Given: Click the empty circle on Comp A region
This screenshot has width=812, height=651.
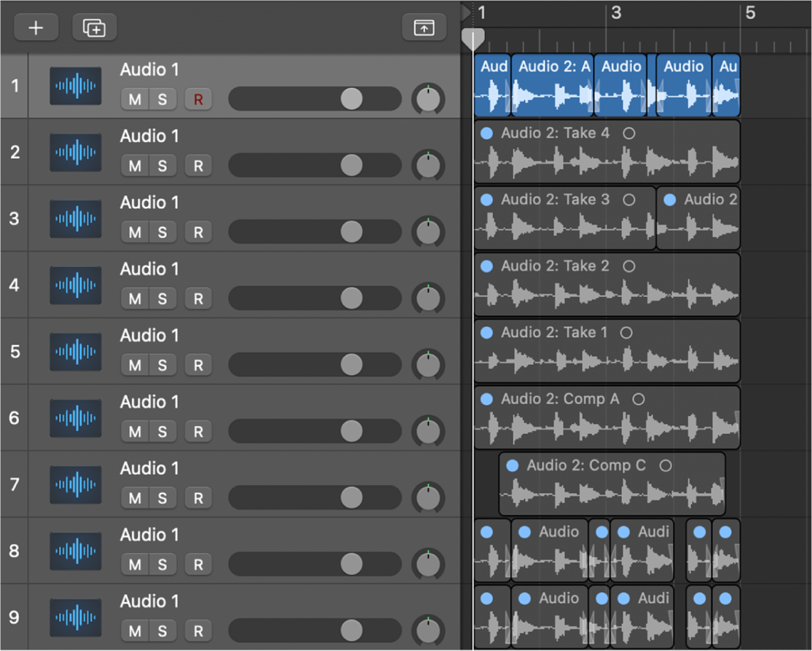Looking at the screenshot, I should [x=638, y=399].
